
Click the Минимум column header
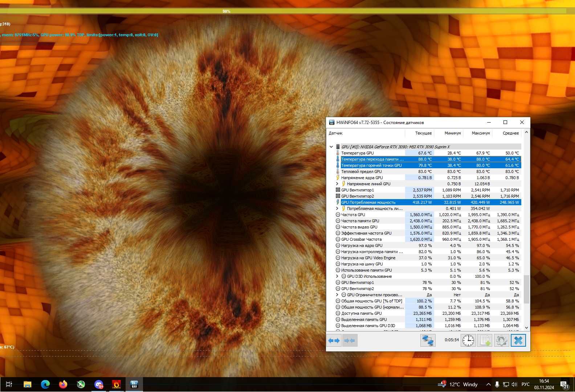[x=449, y=133]
